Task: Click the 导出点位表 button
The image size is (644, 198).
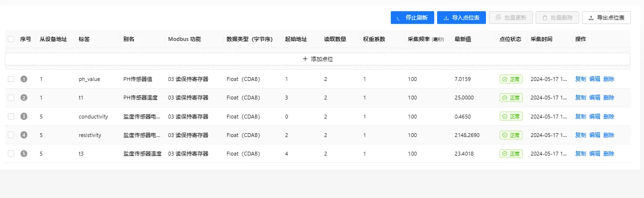Action: (606, 18)
